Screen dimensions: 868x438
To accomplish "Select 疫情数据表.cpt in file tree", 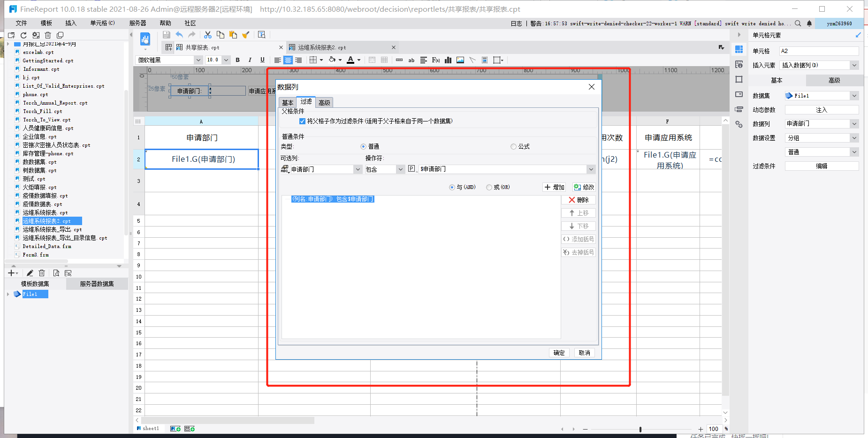I will pyautogui.click(x=43, y=204).
